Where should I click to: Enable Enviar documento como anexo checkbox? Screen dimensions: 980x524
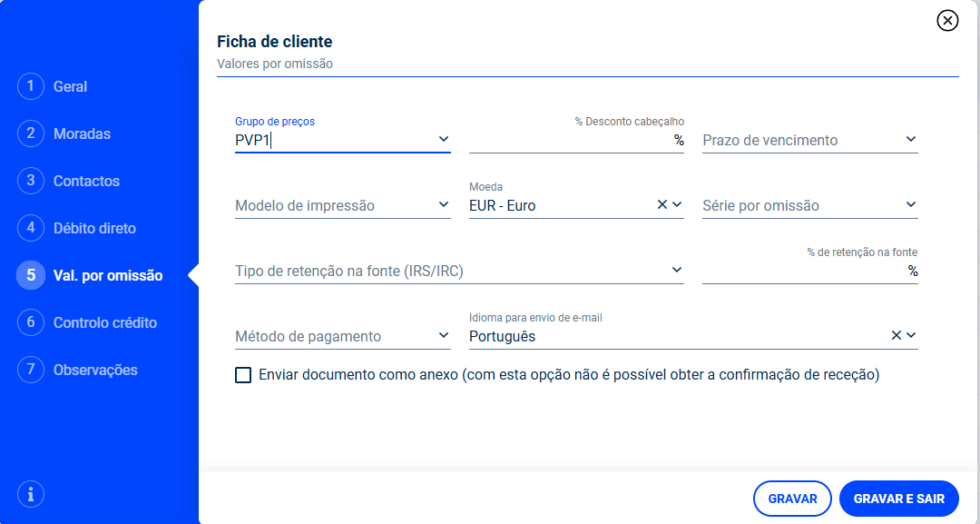tap(243, 374)
